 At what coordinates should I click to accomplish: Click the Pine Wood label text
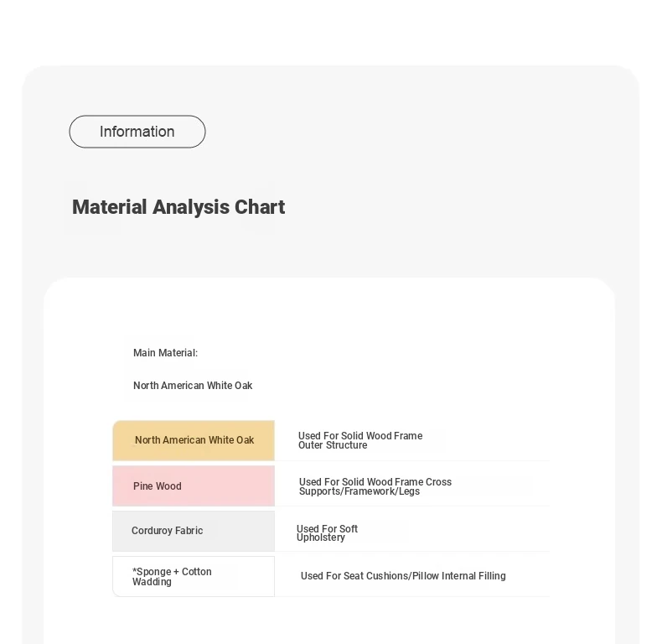pyautogui.click(x=157, y=486)
